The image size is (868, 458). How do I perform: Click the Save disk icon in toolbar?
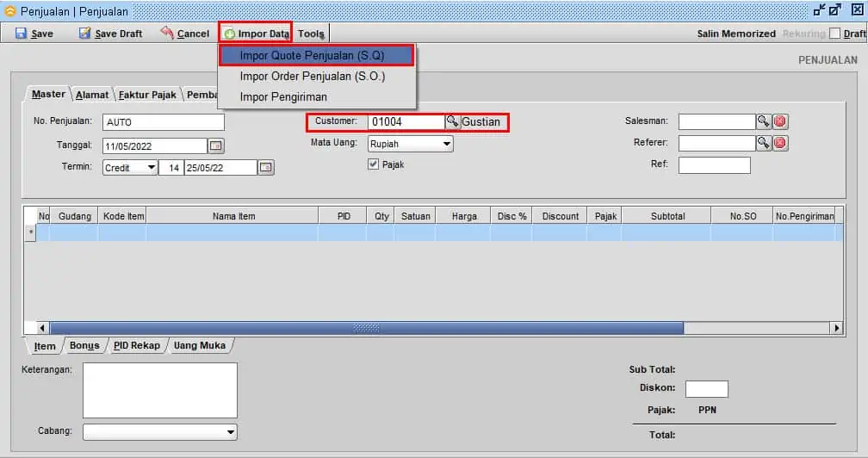tap(21, 34)
